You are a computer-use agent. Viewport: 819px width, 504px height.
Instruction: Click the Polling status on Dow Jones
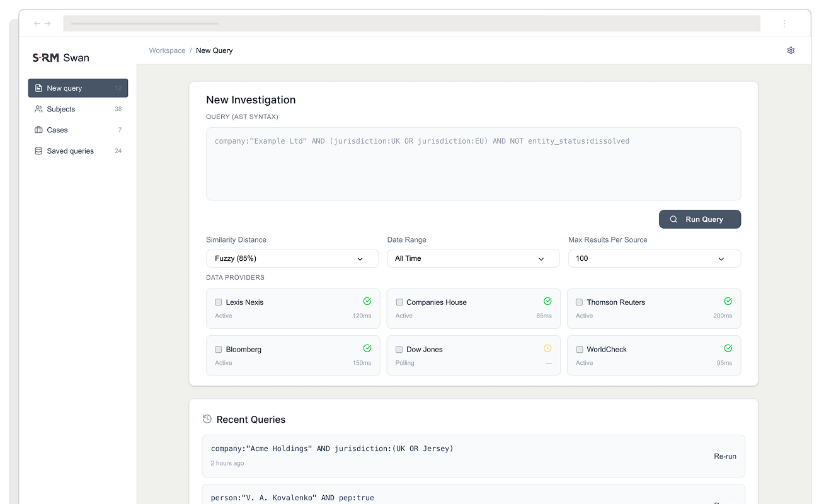404,363
